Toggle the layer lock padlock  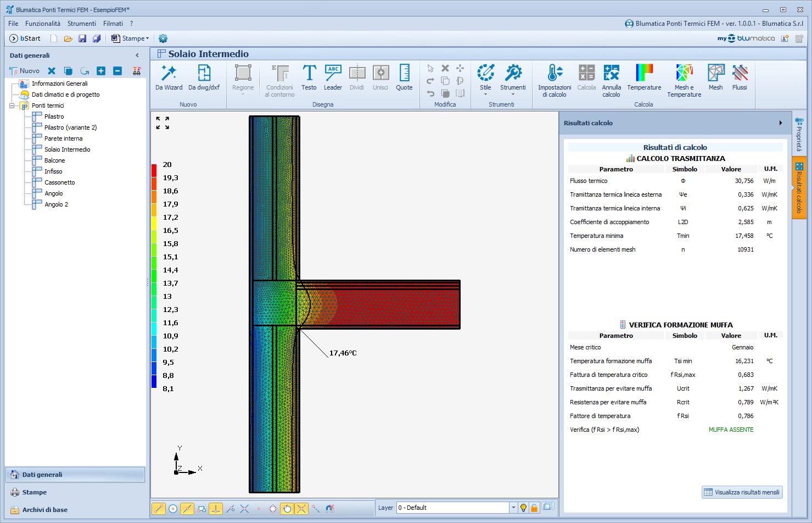tap(534, 508)
